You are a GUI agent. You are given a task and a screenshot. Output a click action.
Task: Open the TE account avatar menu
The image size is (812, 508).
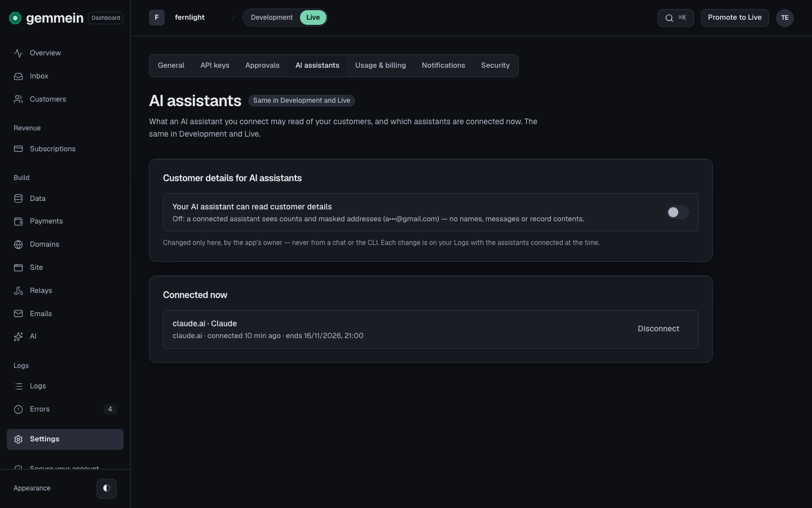point(785,18)
